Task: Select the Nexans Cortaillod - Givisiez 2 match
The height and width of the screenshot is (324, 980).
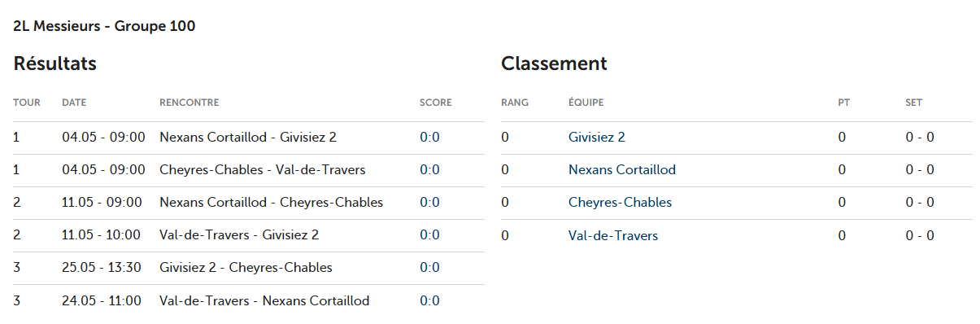Action: pyautogui.click(x=248, y=138)
